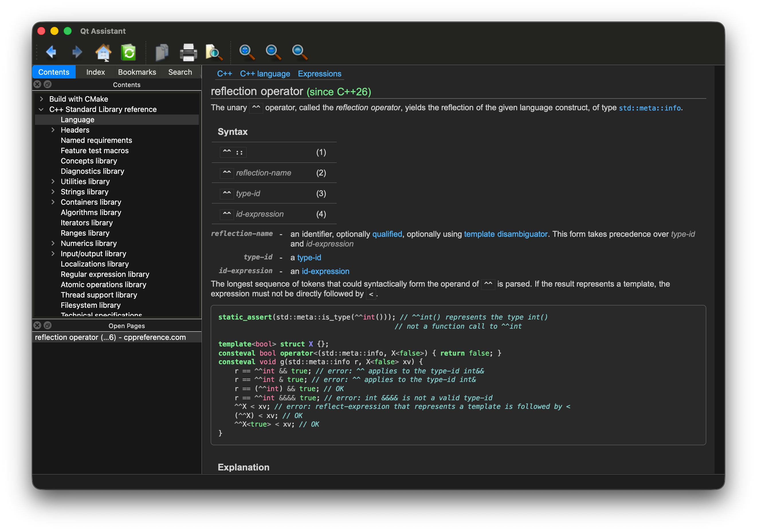Switch to the Index tab

[x=95, y=72]
